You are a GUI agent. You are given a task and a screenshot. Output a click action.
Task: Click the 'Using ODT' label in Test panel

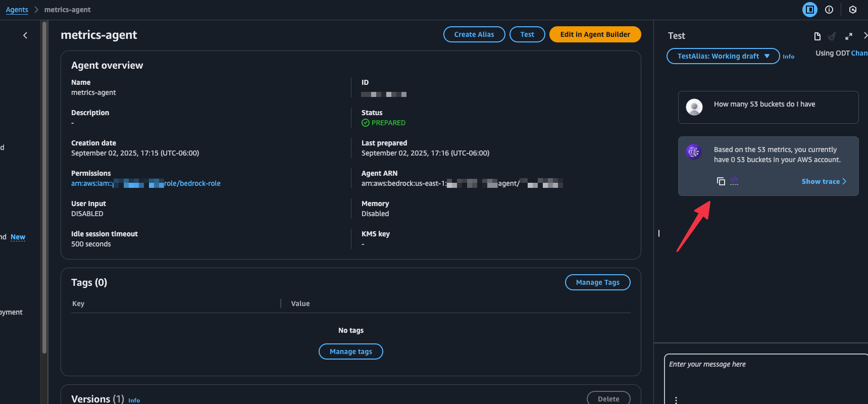[833, 53]
